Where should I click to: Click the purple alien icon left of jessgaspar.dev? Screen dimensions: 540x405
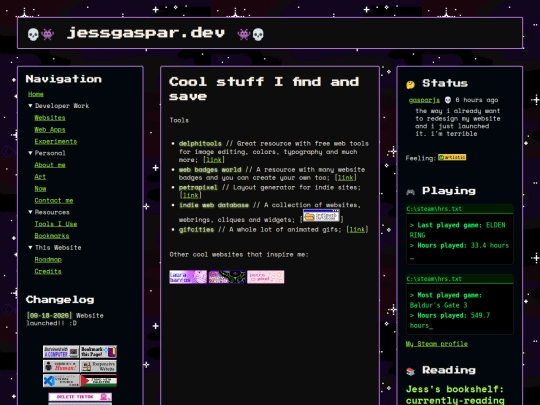pos(48,34)
